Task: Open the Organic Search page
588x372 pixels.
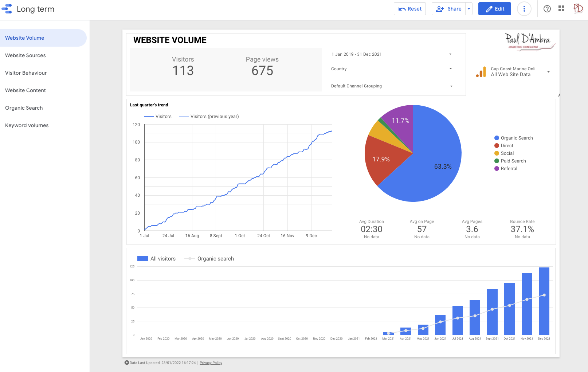Action: pos(43,108)
